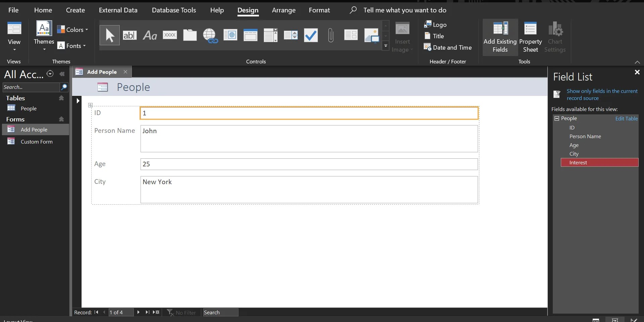This screenshot has height=322, width=644.
Task: Select the Text Box control
Action: coord(130,35)
